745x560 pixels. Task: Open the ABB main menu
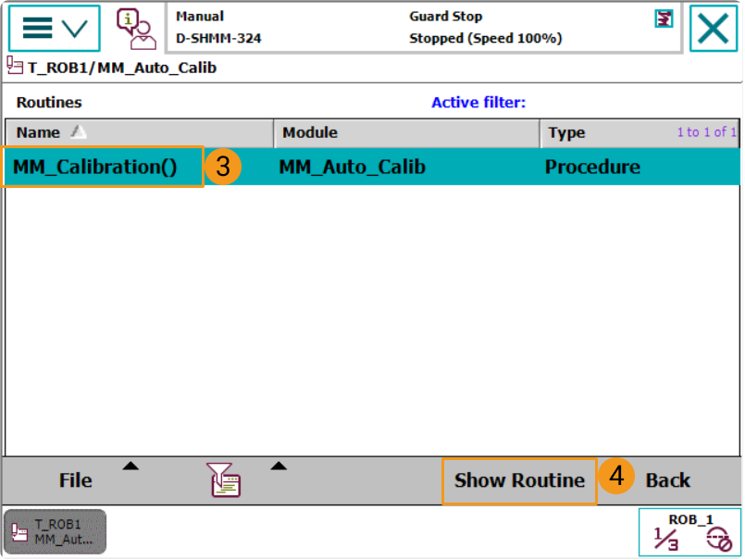55,28
